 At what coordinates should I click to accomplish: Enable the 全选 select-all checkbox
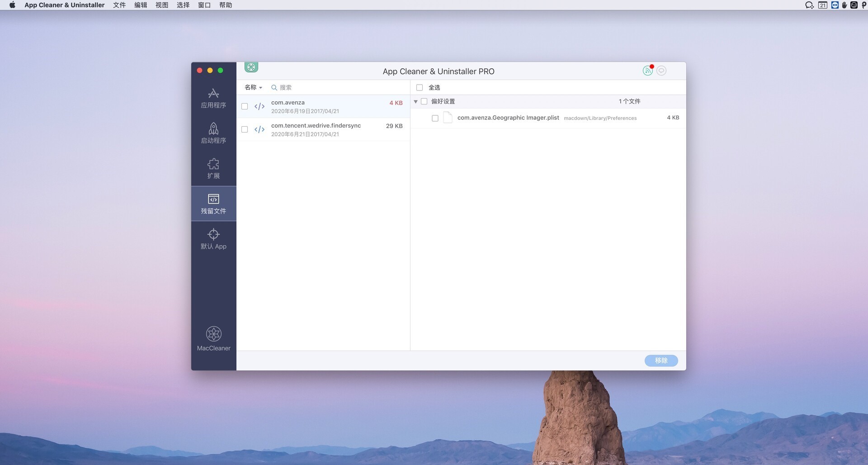[420, 87]
